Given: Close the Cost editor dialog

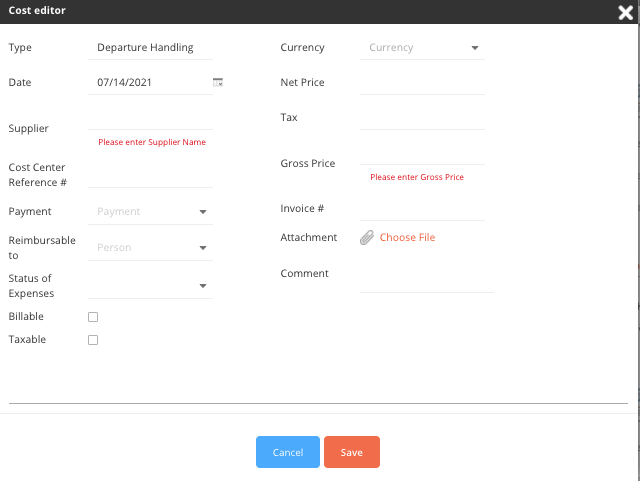Looking at the screenshot, I should tap(625, 13).
